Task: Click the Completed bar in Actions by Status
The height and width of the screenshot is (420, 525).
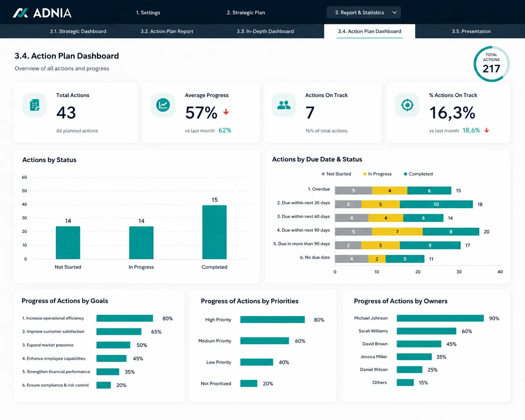Action: point(215,232)
